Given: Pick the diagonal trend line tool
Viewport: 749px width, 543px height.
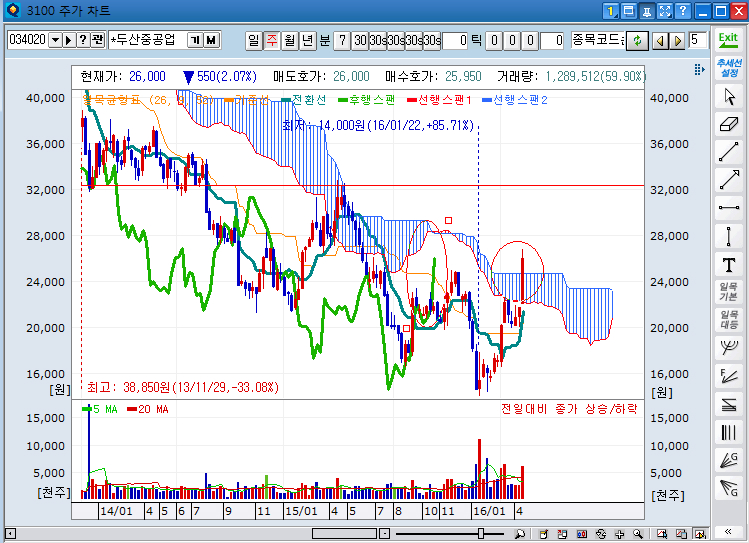Looking at the screenshot, I should [x=728, y=153].
